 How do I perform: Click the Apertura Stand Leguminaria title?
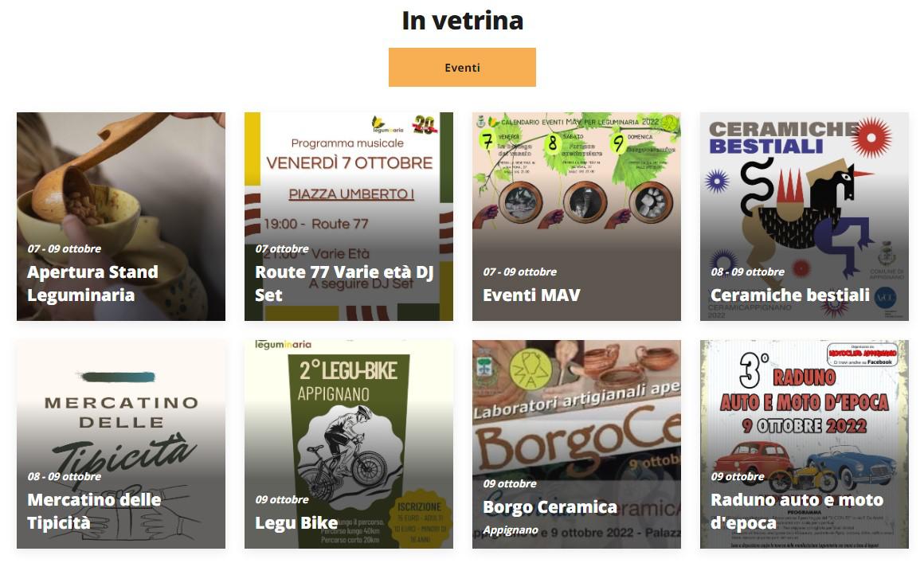tap(92, 283)
